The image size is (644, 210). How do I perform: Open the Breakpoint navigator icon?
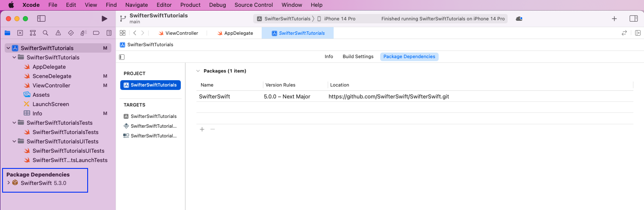pos(96,33)
